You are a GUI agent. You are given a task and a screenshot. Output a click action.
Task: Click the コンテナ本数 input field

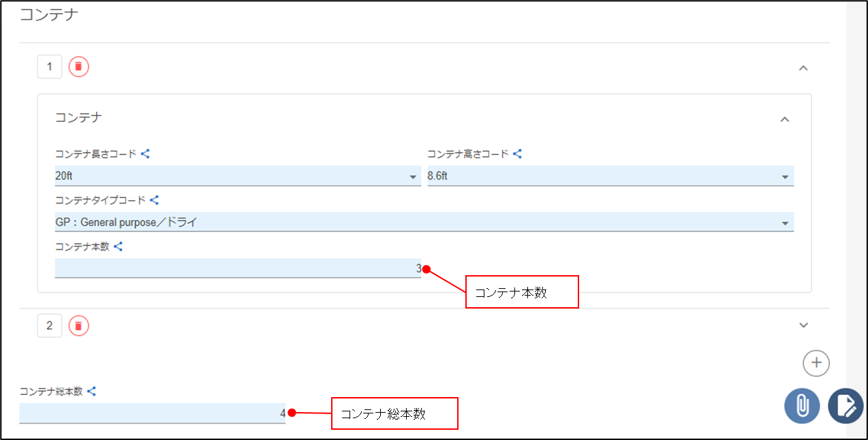(x=237, y=268)
